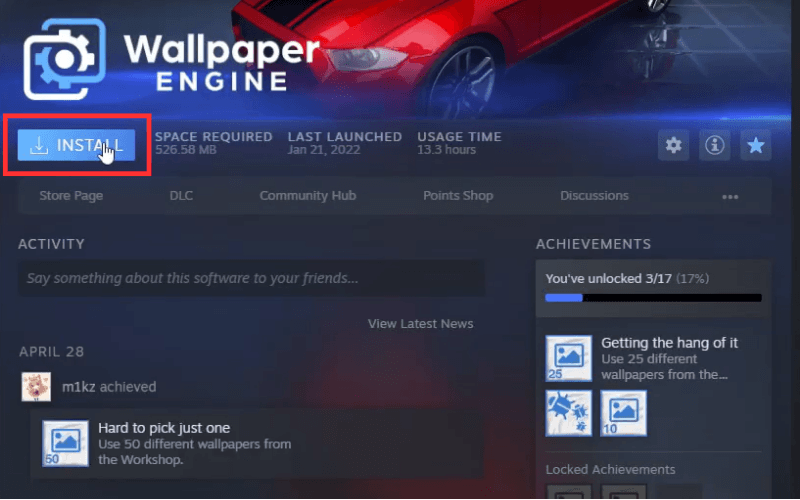Open the DLC tab
This screenshot has height=500, width=800.
pyautogui.click(x=181, y=195)
